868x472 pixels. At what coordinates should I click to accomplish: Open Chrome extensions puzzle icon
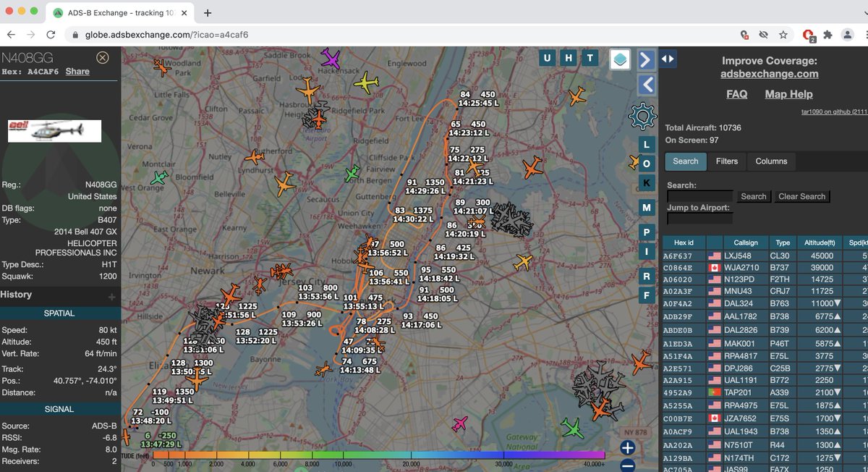827,35
